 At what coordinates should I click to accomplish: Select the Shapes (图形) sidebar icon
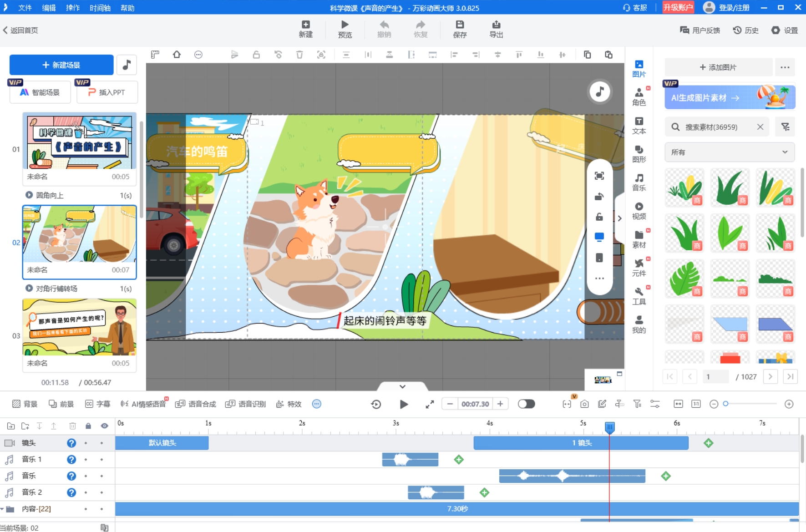coord(639,154)
